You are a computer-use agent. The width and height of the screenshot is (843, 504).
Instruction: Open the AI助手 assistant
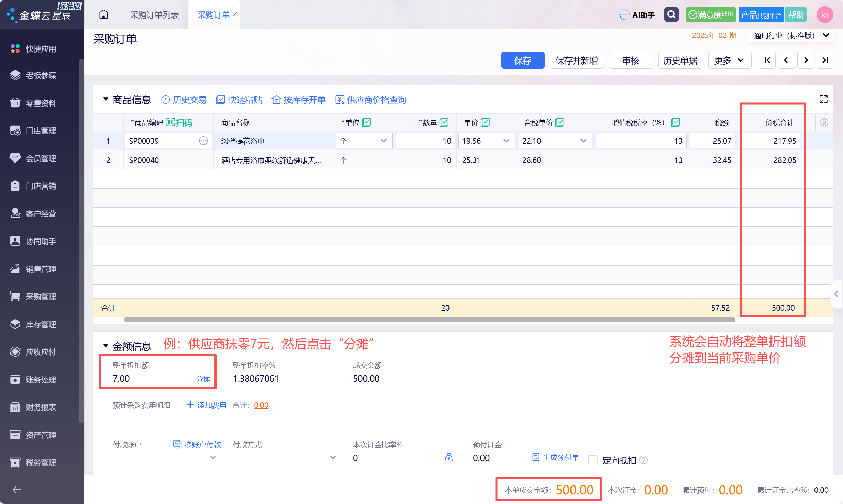point(637,15)
